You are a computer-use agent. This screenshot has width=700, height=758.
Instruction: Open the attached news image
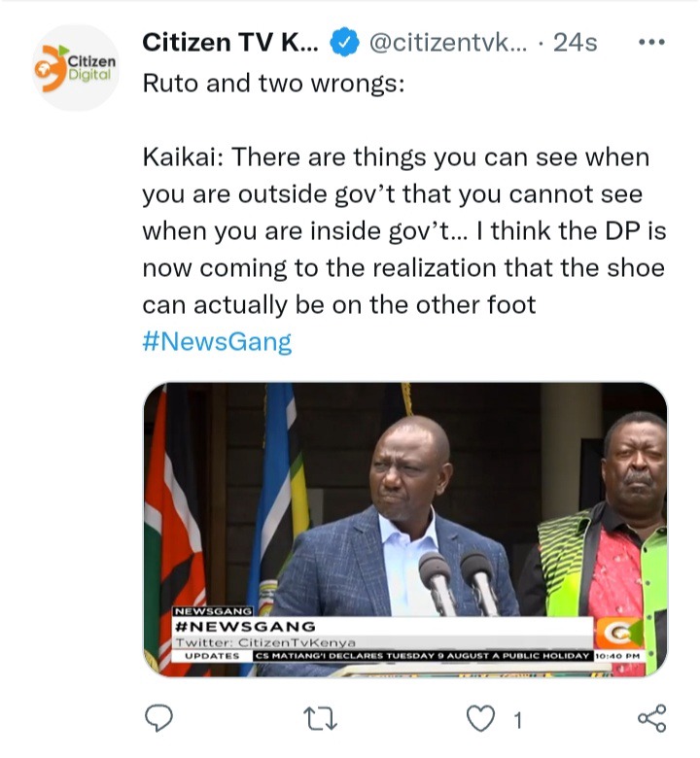(x=405, y=530)
